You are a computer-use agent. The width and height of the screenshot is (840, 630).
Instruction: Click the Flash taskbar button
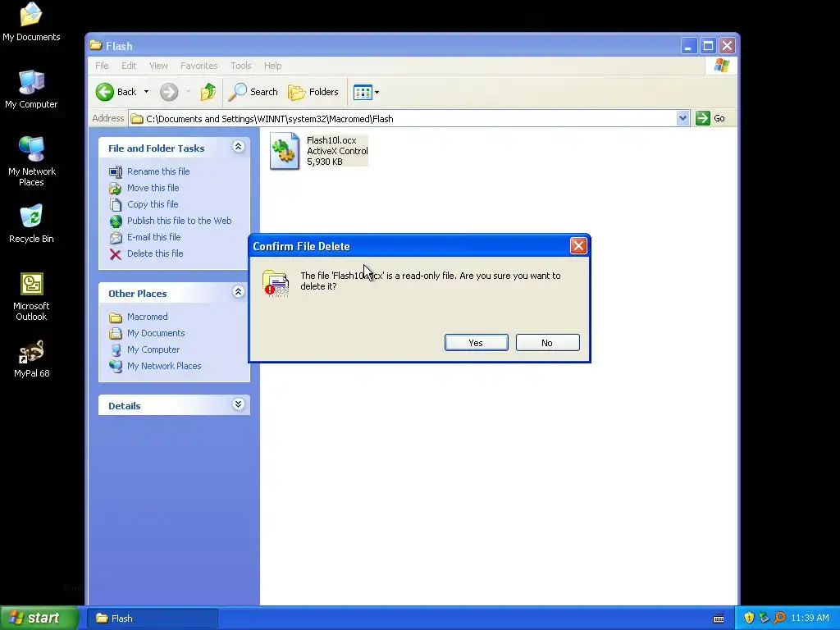tap(152, 619)
